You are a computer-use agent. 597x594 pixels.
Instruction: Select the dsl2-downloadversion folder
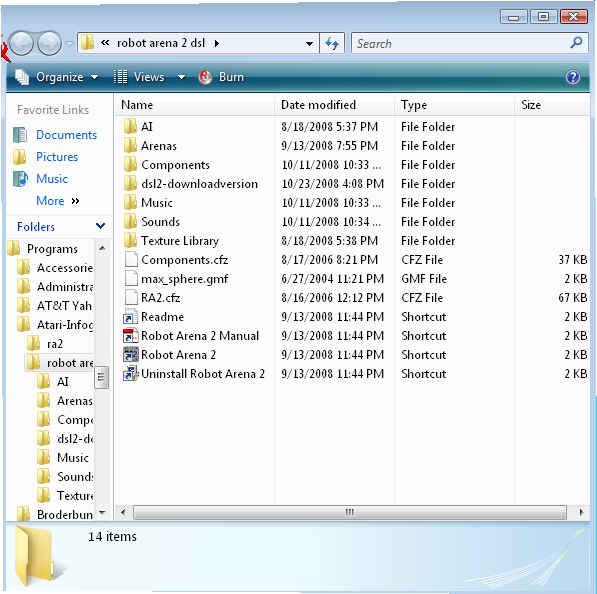point(191,184)
